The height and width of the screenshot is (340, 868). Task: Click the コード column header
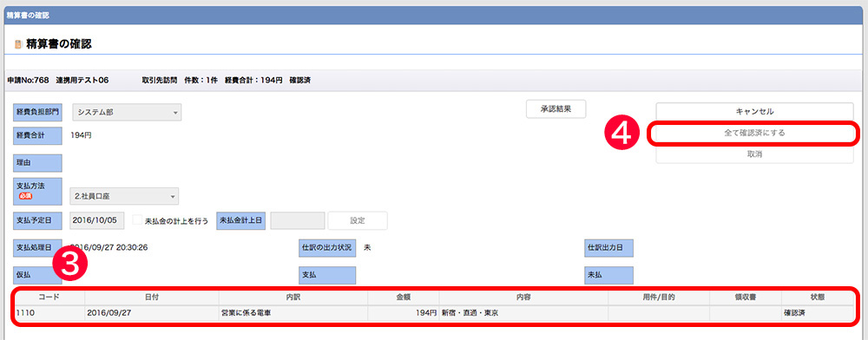click(48, 297)
